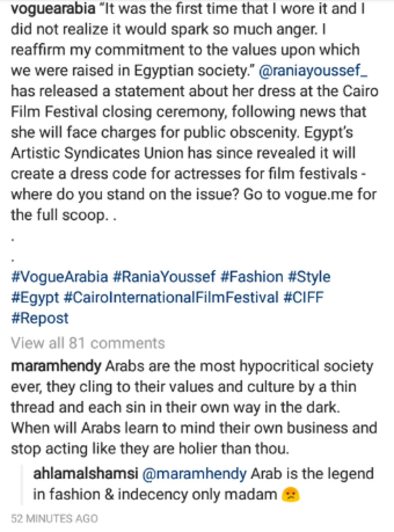This screenshot has height=532, width=394.
Task: Tap the #Style hashtag
Action: 309,277
